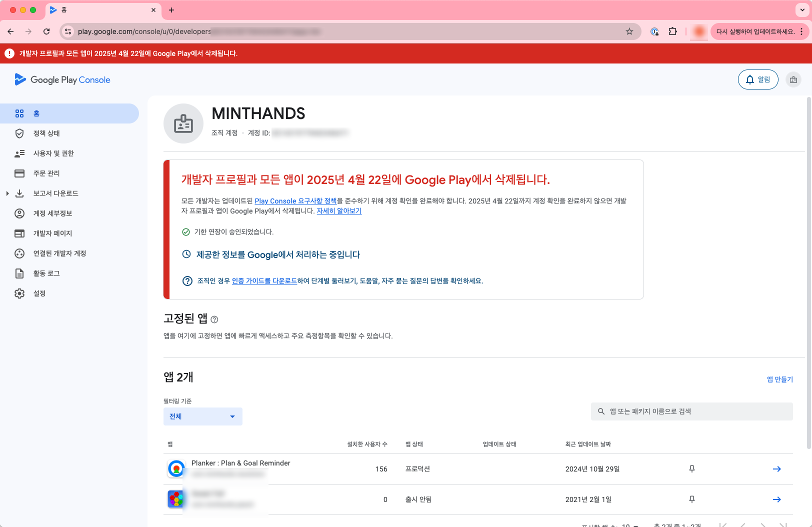The width and height of the screenshot is (812, 527).
Task: Click the 2024년 10월 29일 date cell
Action: (592, 469)
